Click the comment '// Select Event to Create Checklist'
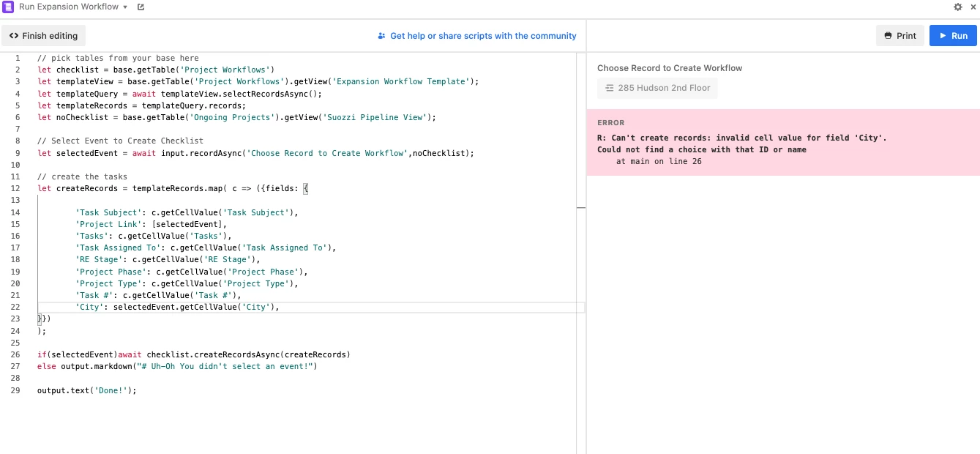This screenshot has height=454, width=980. tap(120, 141)
